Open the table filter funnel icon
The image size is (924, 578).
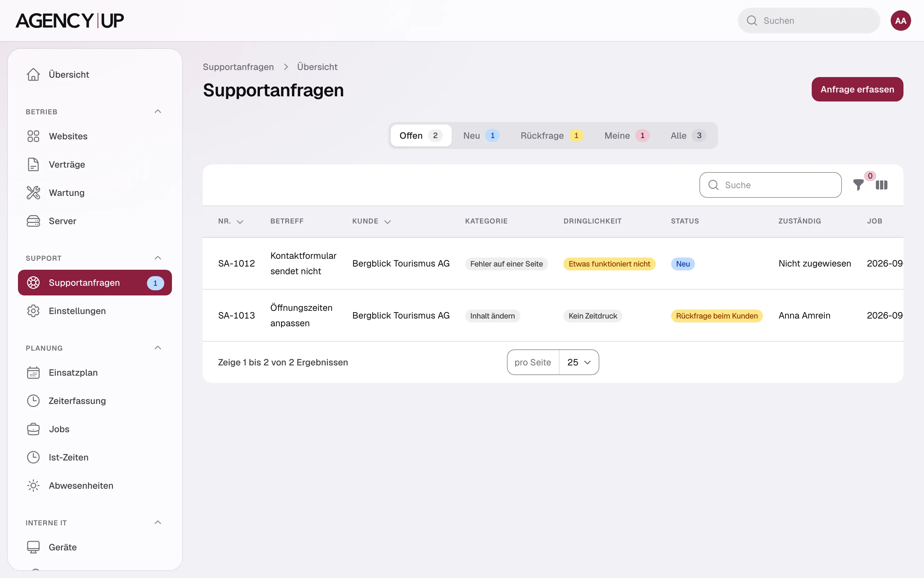858,185
